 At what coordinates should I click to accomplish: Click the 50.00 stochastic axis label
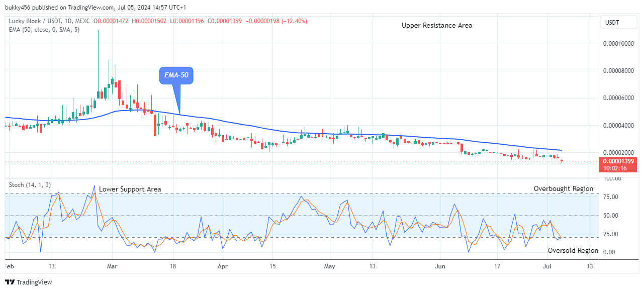pyautogui.click(x=611, y=216)
